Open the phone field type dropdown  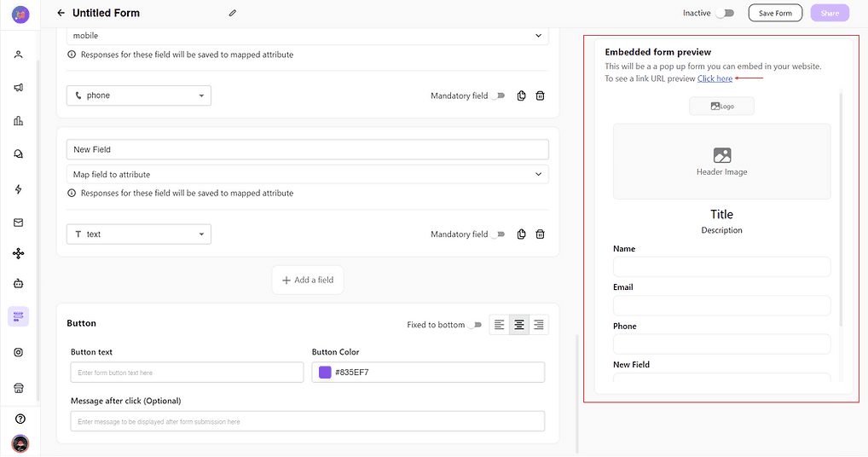[139, 95]
